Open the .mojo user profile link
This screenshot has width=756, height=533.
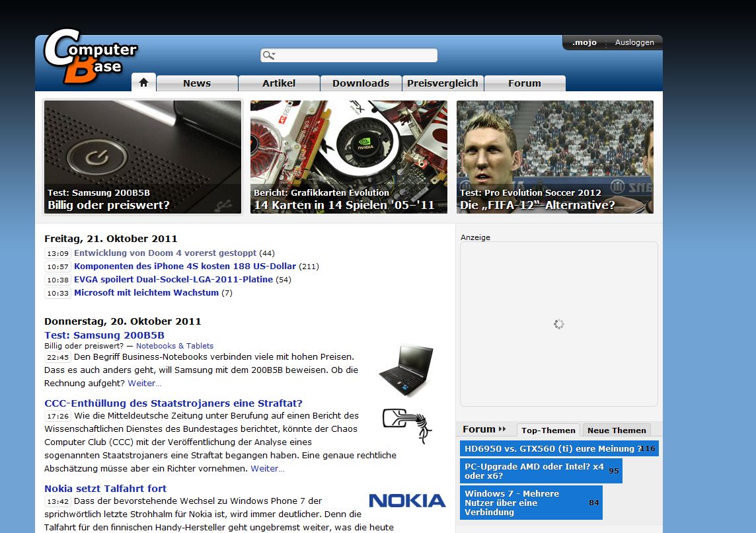pos(584,42)
